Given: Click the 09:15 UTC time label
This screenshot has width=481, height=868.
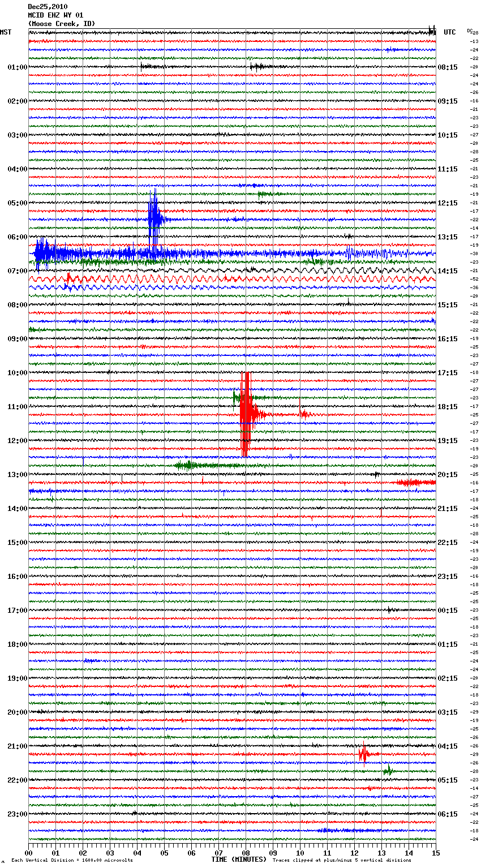Looking at the screenshot, I should (448, 101).
